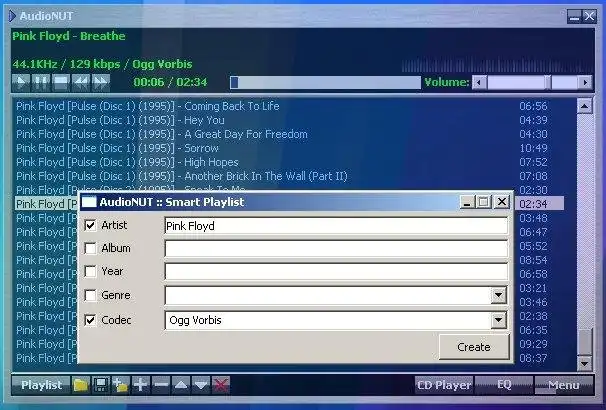Expand the Genre dropdown list
Viewport: 606px width, 410px height.
tap(499, 296)
